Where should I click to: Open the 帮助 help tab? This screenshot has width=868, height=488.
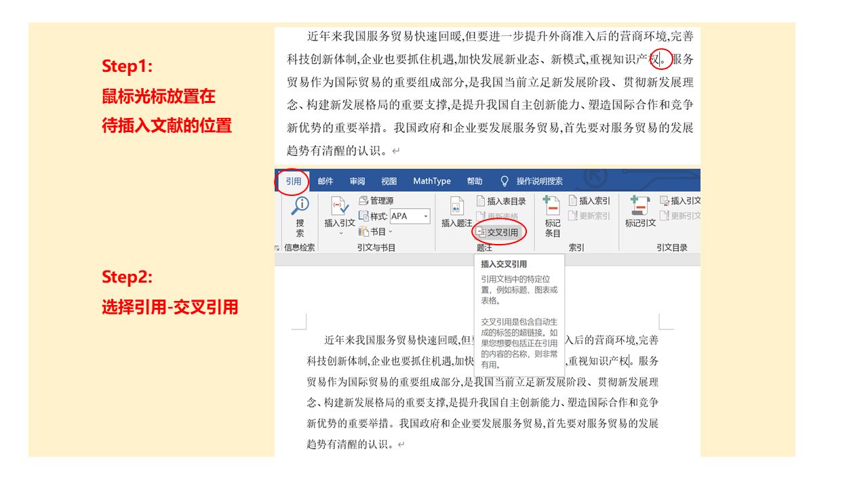475,182
